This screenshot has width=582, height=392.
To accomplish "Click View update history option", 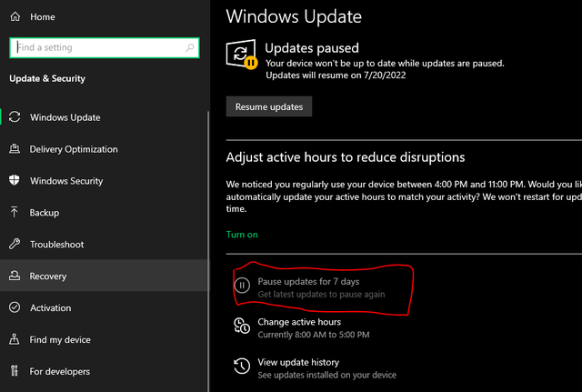I will coord(298,362).
